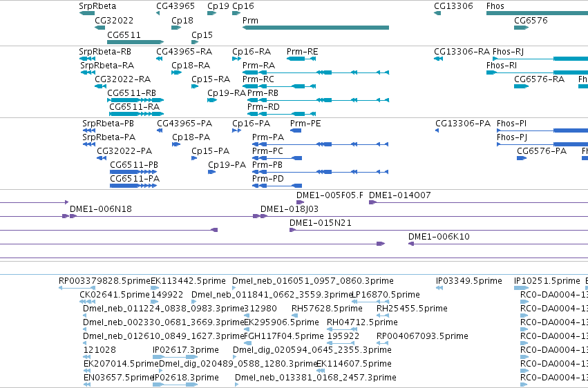The image size is (588, 388).
Task: Select EST EK114607.5prime
Action: click(354, 364)
